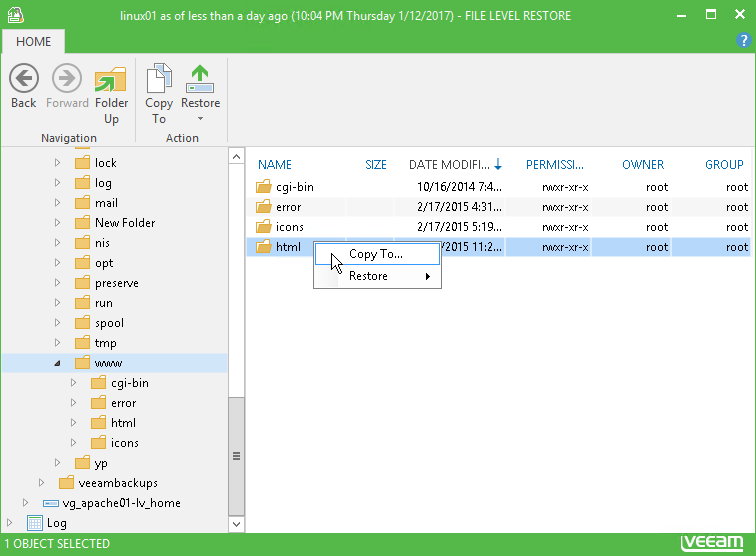756x556 pixels.
Task: Click the Forward navigation arrow
Action: click(x=67, y=86)
